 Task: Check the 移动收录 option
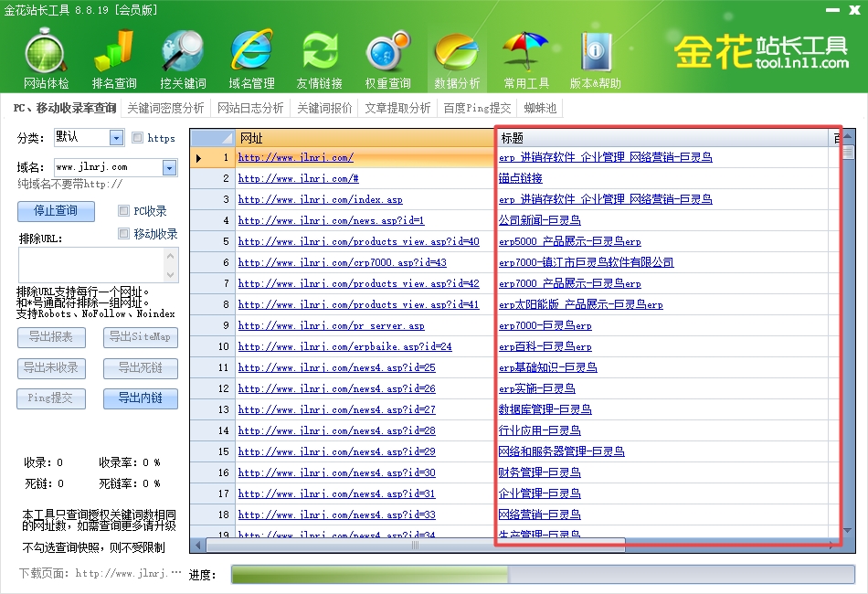tap(124, 234)
